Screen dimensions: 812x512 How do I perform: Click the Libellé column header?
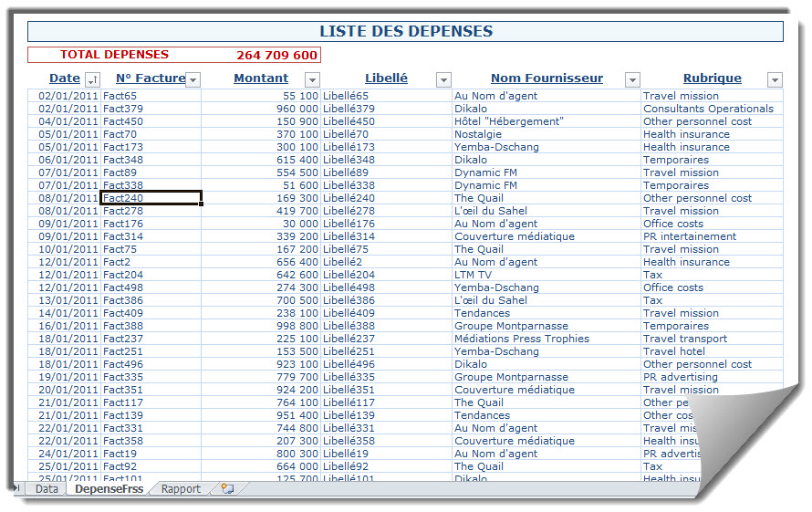[x=386, y=78]
